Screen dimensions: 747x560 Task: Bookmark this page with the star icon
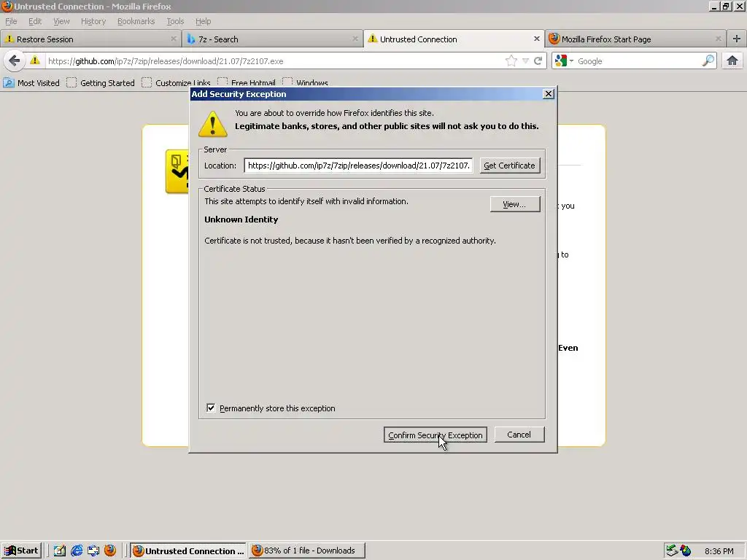pyautogui.click(x=511, y=61)
